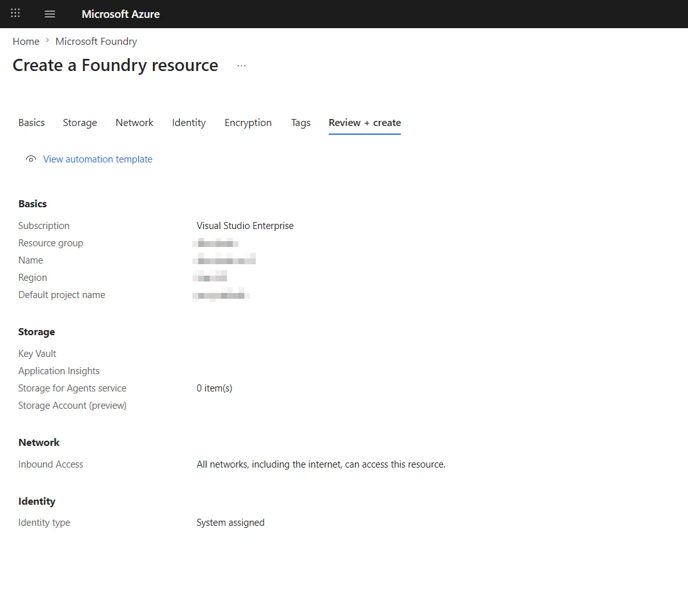Click the Default project name label
Viewport: 688px width, 616px height.
click(x=62, y=295)
